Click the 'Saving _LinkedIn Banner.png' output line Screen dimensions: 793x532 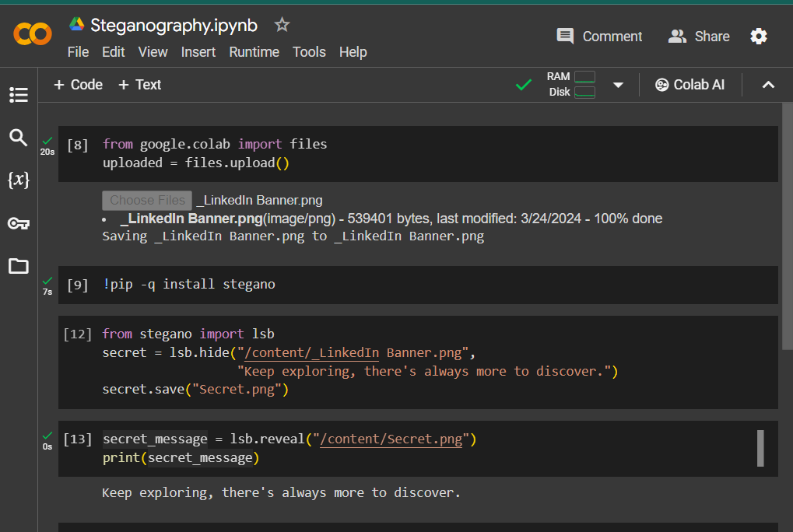(293, 236)
